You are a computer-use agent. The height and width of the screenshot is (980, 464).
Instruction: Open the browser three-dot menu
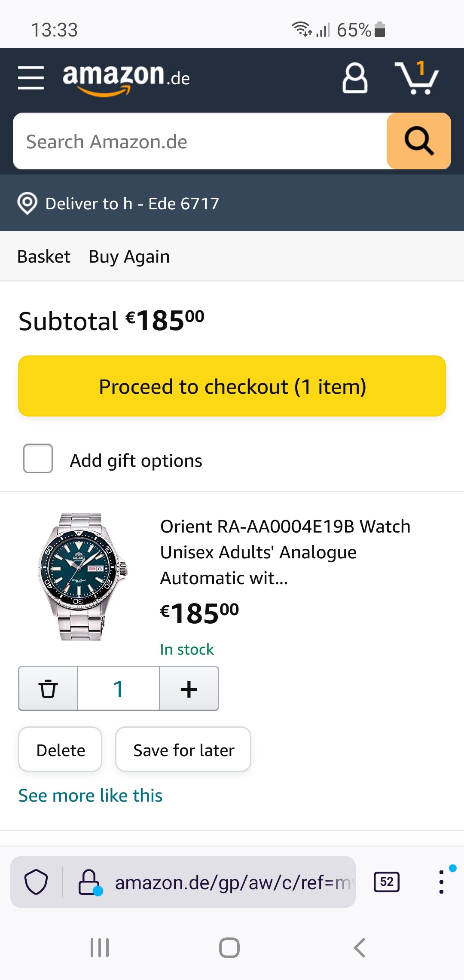tap(441, 882)
